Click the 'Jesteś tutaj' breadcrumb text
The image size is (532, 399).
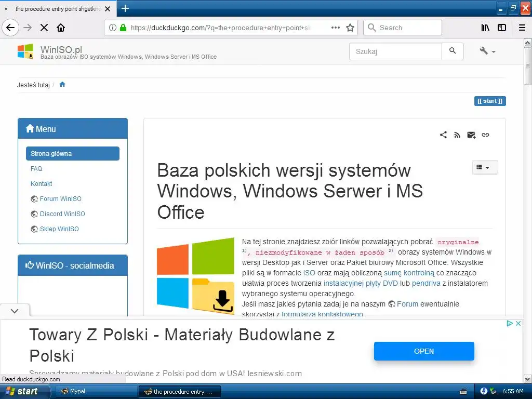[x=33, y=85]
